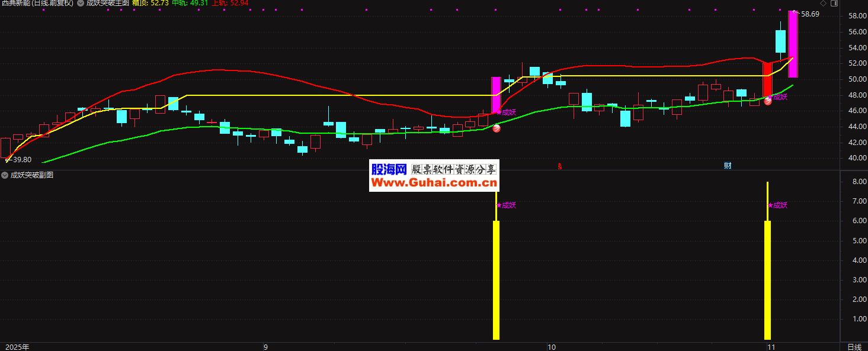Expand the 成妖突破副图 indicator dropdown

point(5,175)
